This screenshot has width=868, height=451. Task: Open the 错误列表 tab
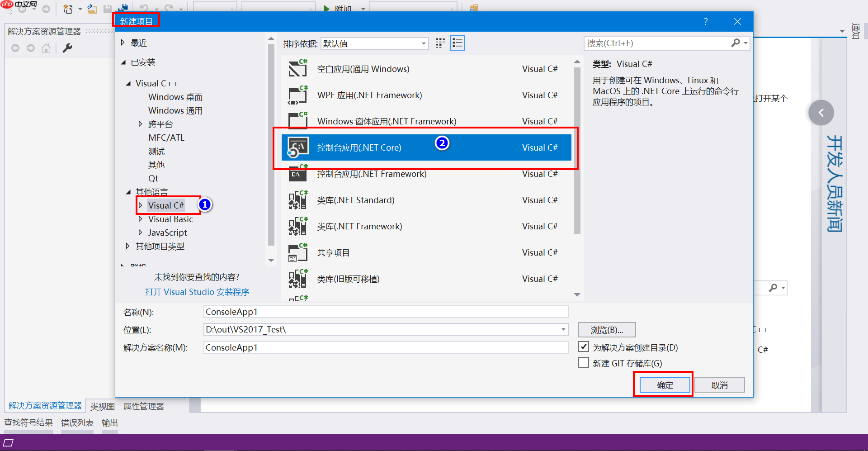tap(77, 423)
